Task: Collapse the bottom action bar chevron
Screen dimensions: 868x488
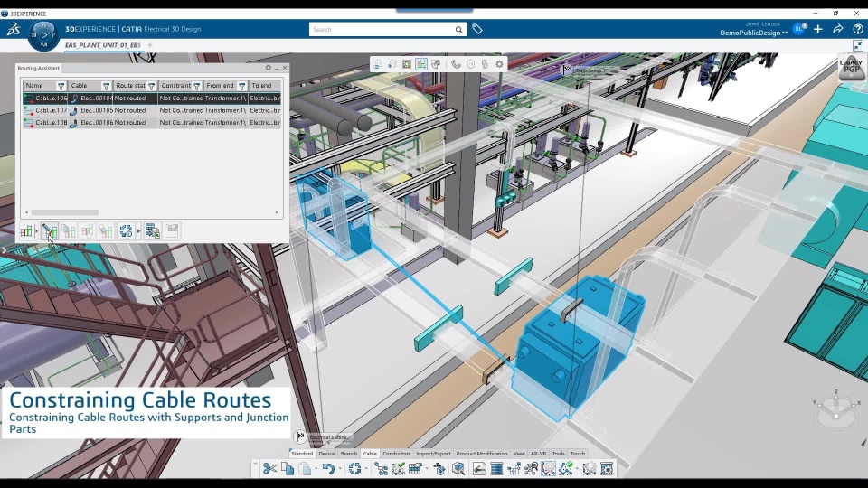Action: coord(255,463)
